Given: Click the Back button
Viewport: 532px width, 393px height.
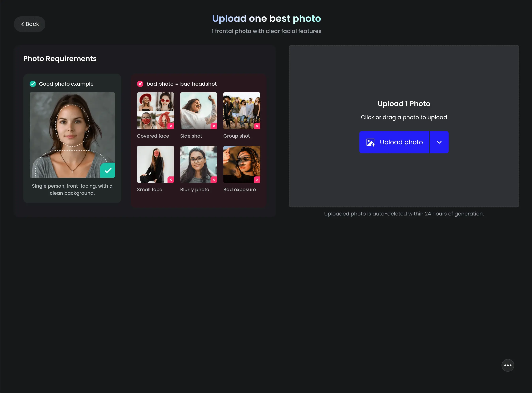Looking at the screenshot, I should click(29, 24).
